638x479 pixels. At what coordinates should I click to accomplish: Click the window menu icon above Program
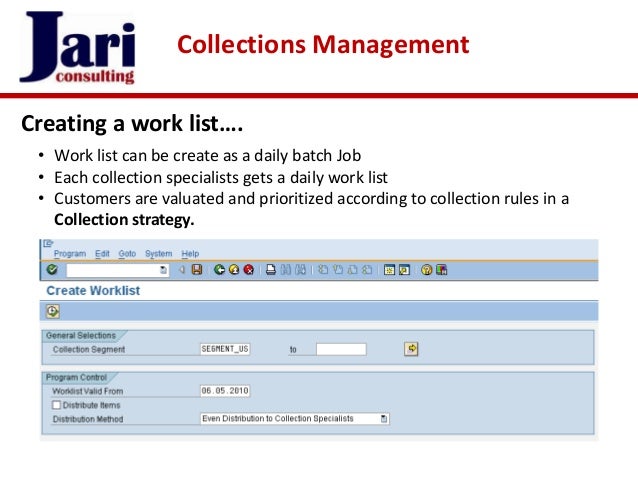48,243
